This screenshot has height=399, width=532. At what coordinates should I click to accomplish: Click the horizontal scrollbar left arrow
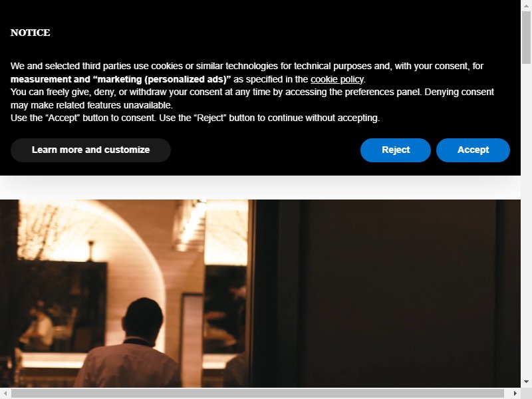click(5, 393)
